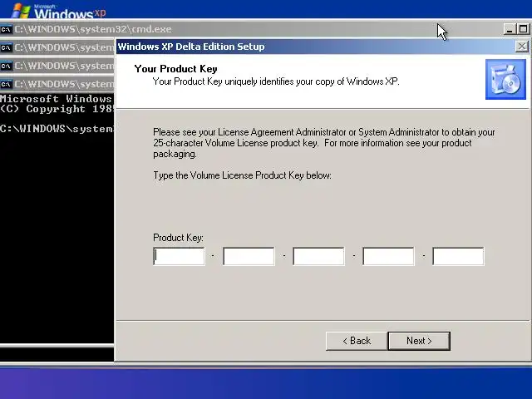Minimize the topmost cmd.exe window
532x399 pixels.
(x=509, y=29)
